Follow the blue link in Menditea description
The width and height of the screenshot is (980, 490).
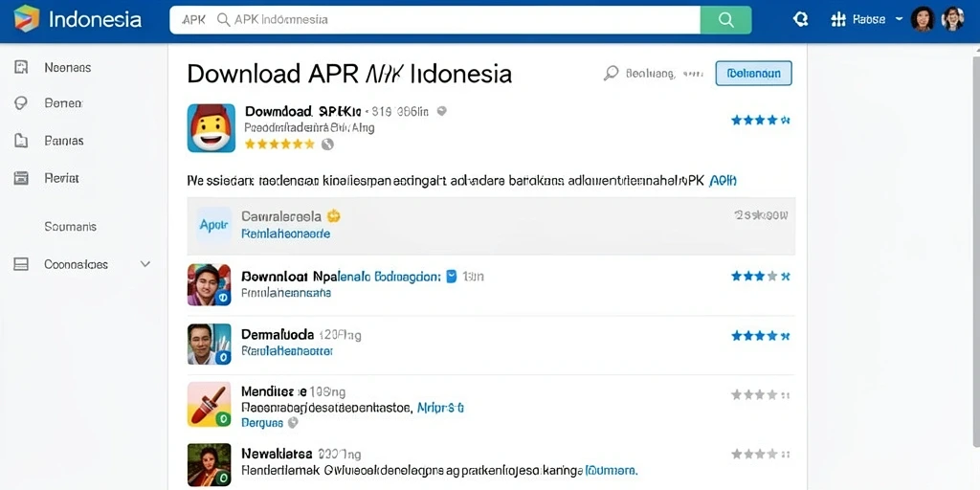click(x=440, y=408)
